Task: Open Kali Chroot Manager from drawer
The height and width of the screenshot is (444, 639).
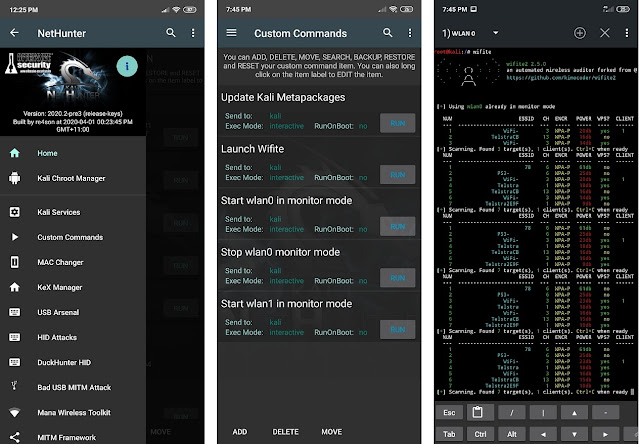Action: [73, 178]
